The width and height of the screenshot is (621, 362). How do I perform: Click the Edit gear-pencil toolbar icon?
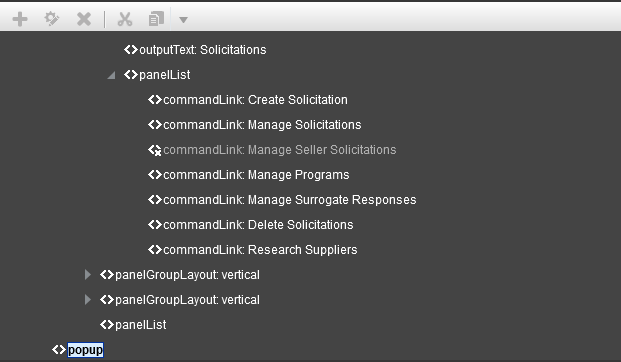pos(52,19)
